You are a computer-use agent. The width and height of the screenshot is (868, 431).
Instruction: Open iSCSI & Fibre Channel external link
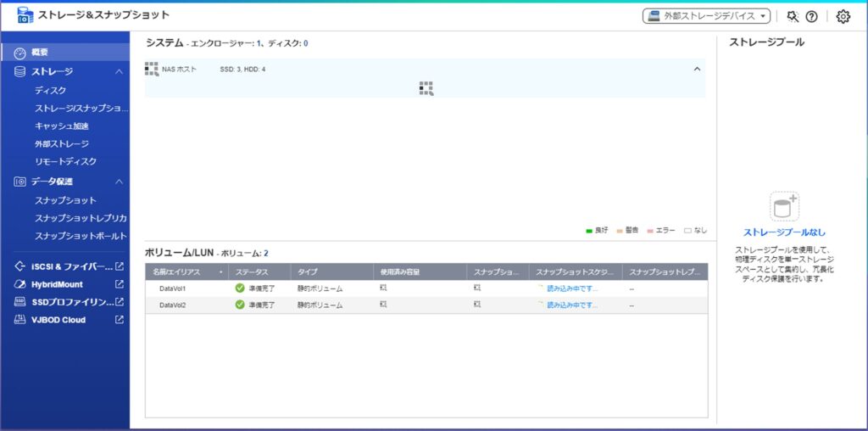[120, 266]
